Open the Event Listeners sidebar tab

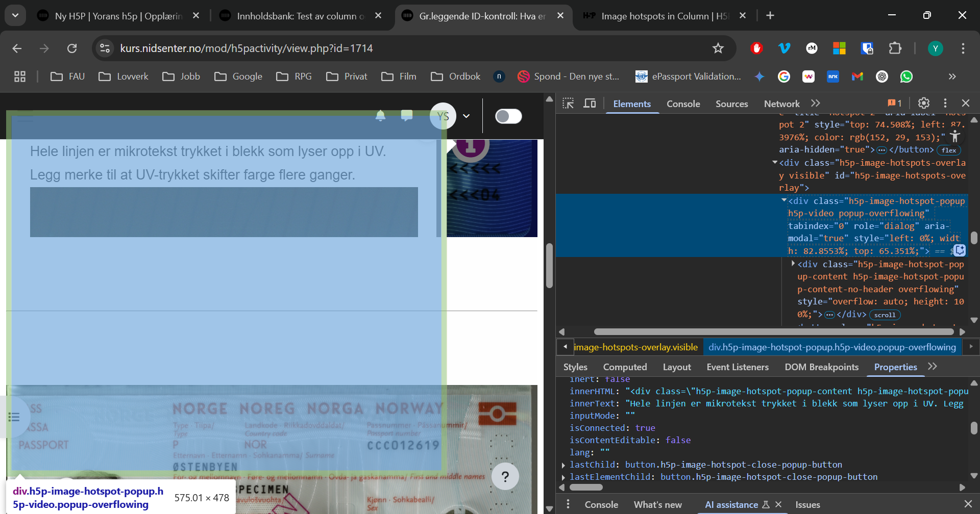[x=738, y=367]
